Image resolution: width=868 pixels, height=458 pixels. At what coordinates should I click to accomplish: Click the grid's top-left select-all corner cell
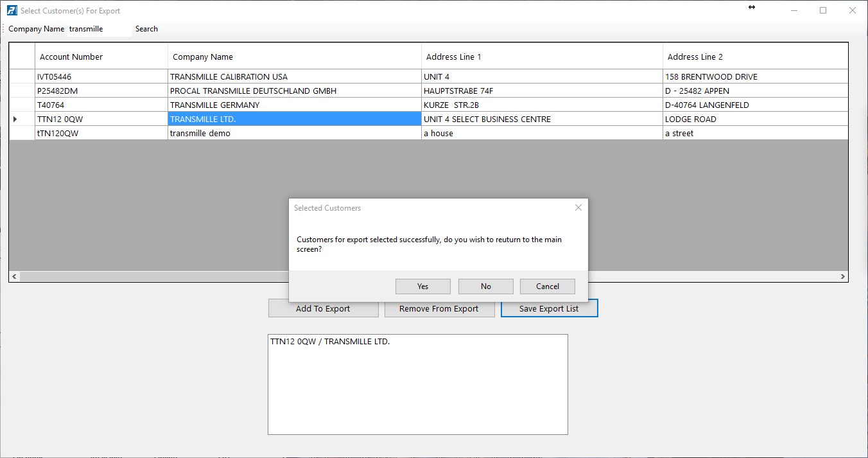[x=22, y=57]
